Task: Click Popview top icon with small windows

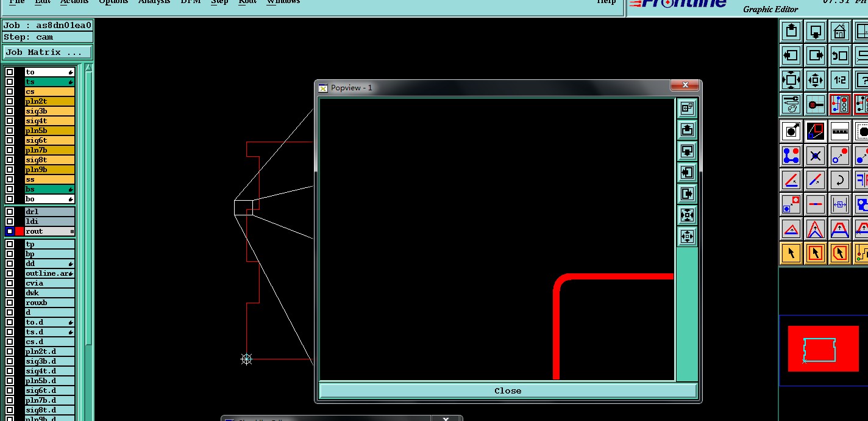Action: pyautogui.click(x=687, y=109)
